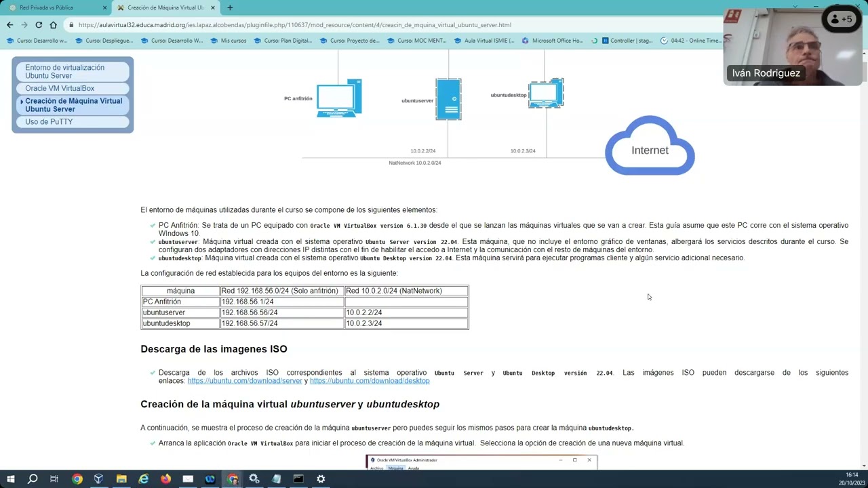Click the VirtualBox Administrador screenshot thumbnail
The width and height of the screenshot is (868, 488).
click(481, 462)
